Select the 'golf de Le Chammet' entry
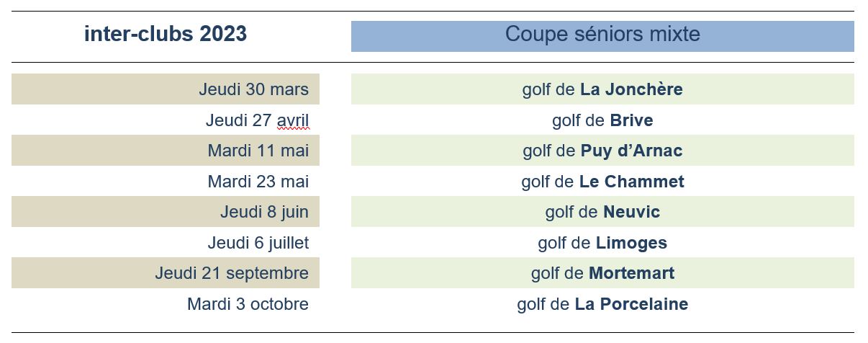868x343 pixels. [602, 182]
